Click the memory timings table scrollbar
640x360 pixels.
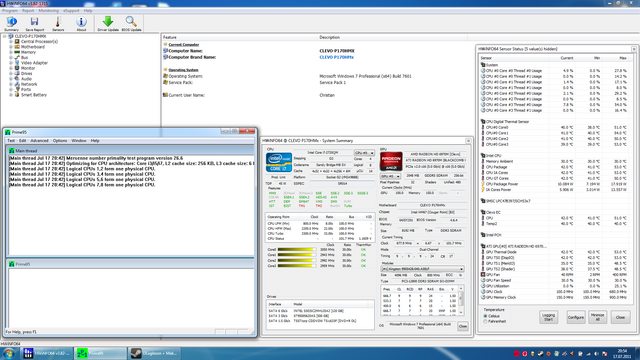pos(461,300)
